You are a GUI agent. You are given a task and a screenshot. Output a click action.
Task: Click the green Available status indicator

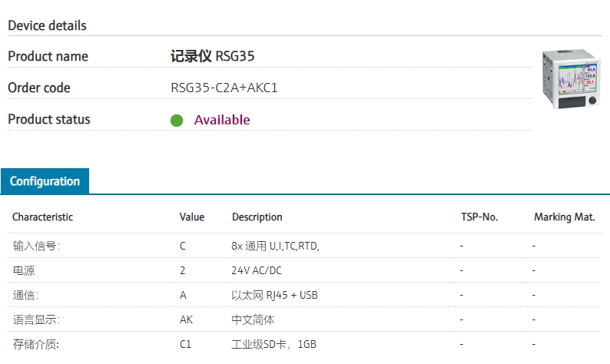click(177, 121)
